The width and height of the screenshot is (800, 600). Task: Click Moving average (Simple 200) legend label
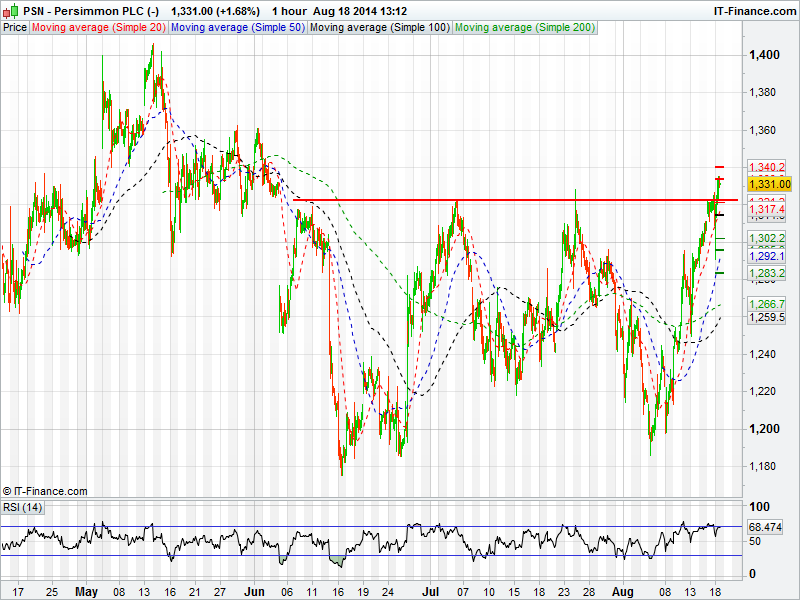pos(524,28)
